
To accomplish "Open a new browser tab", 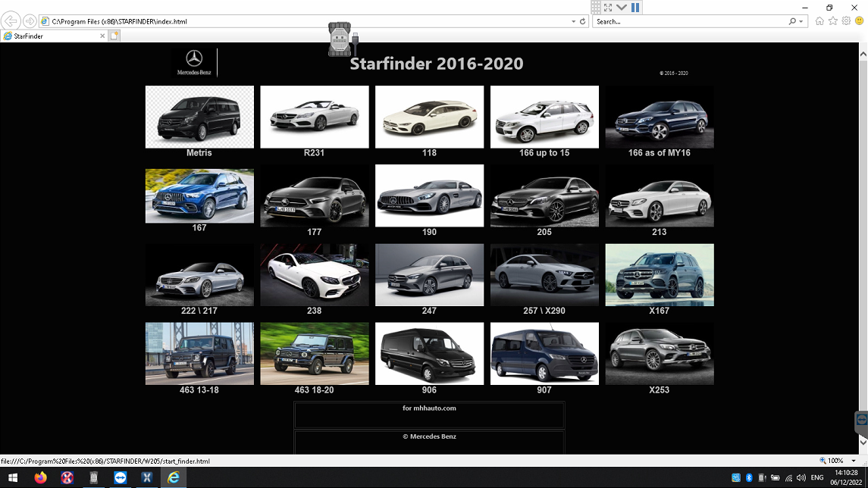I will [114, 36].
